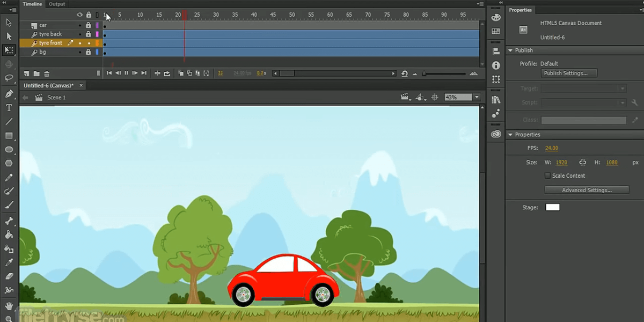Image resolution: width=644 pixels, height=322 pixels.
Task: Switch to the Output tab
Action: coord(57,4)
